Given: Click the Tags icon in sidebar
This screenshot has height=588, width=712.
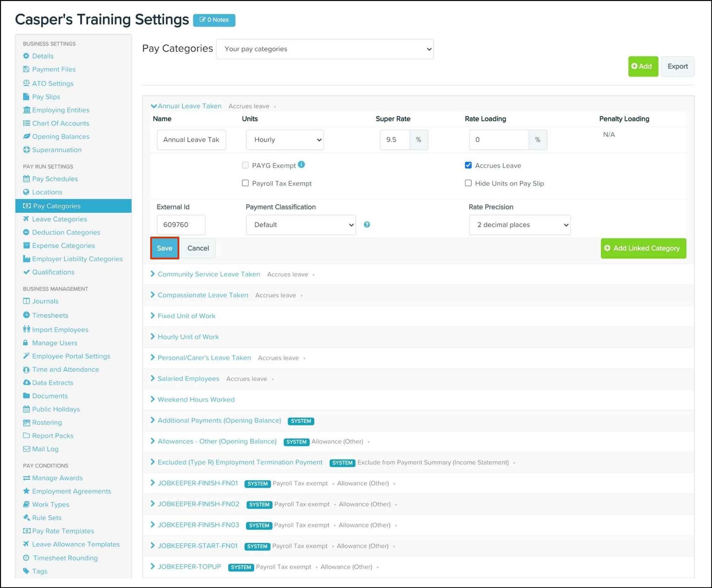Looking at the screenshot, I should point(26,571).
